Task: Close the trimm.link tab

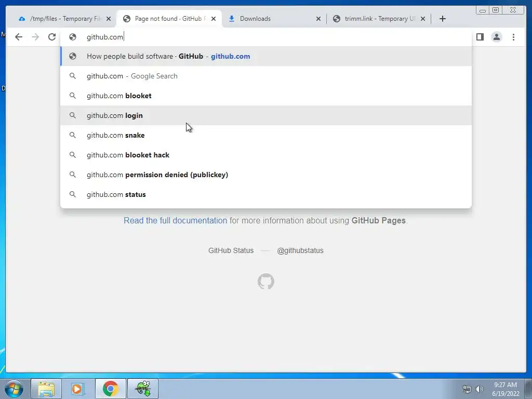Action: point(423,19)
